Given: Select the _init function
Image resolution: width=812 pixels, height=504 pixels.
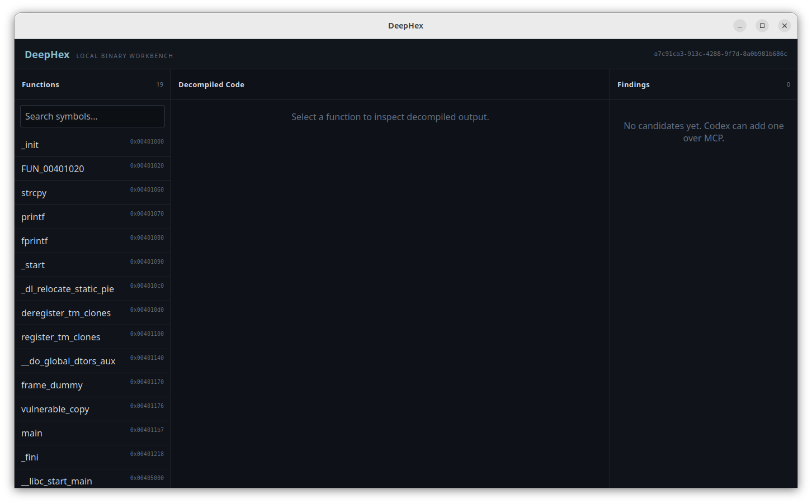Looking at the screenshot, I should pos(92,145).
